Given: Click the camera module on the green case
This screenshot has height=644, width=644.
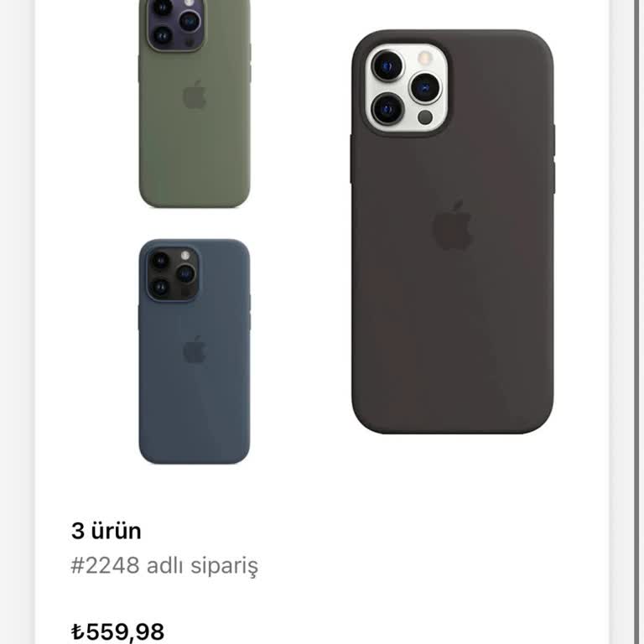Looking at the screenshot, I should tap(174, 23).
